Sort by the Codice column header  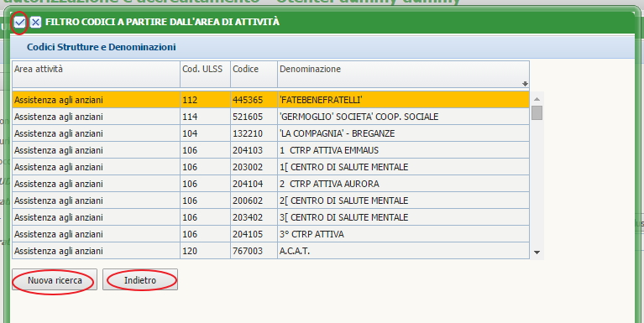254,75
